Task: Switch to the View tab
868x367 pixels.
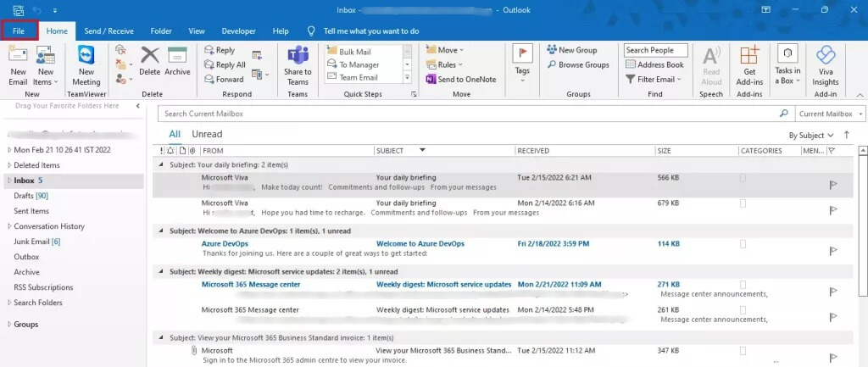Action: (197, 31)
